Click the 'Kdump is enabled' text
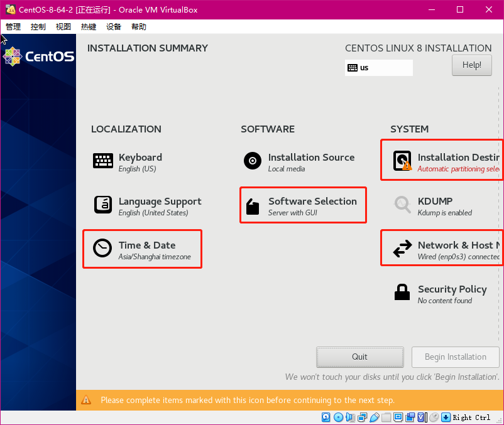The image size is (504, 425). [444, 213]
